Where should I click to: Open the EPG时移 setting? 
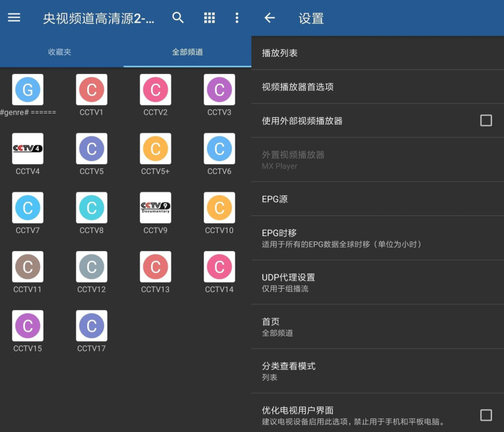[x=377, y=238]
